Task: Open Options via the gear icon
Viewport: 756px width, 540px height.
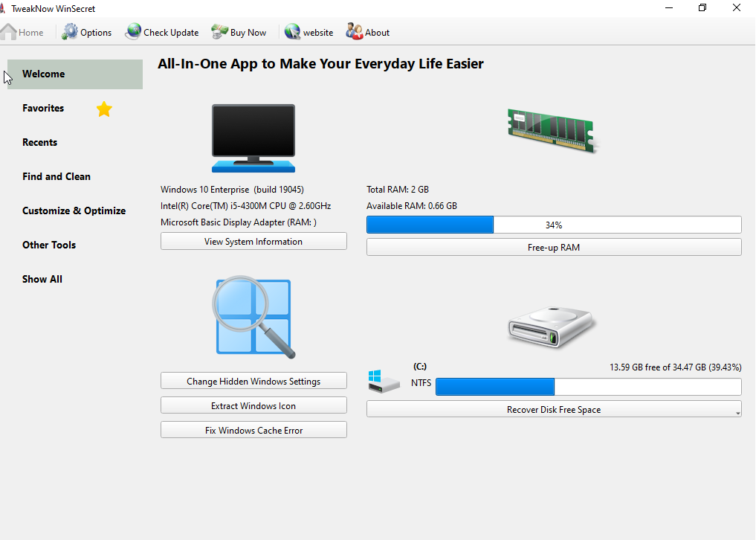Action: [70, 32]
